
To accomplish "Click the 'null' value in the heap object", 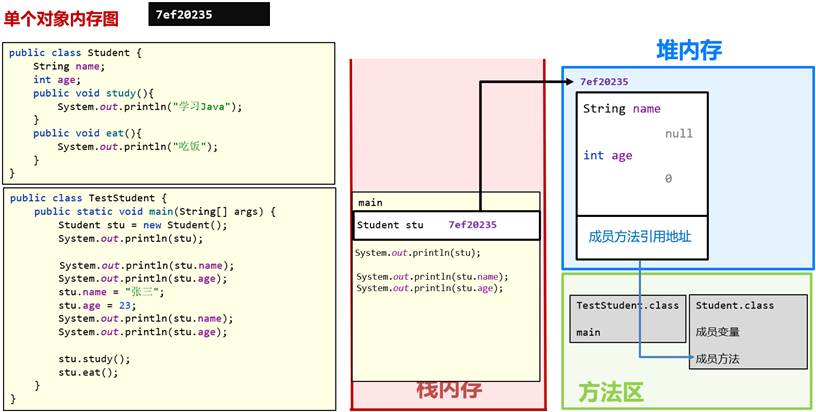I will [679, 134].
